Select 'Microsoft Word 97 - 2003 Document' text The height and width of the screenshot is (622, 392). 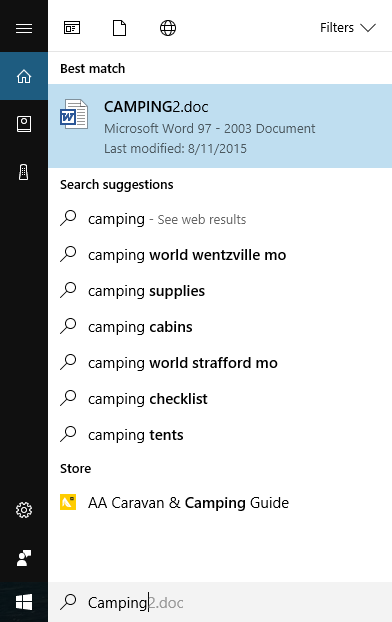(x=209, y=129)
